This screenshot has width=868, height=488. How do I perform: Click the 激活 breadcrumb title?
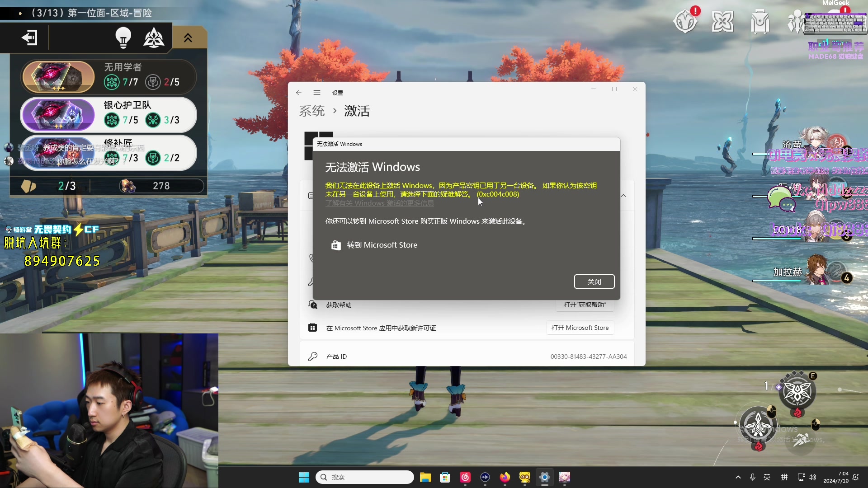point(357,111)
